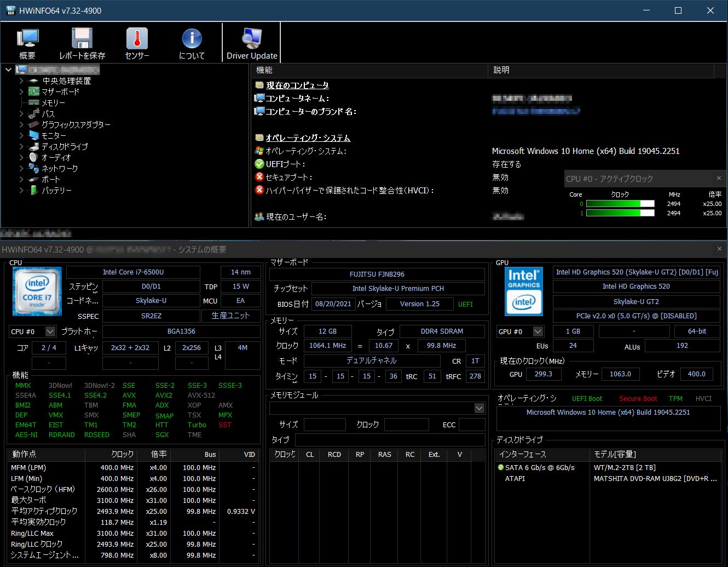Expand the マザーボード tree node

click(x=21, y=92)
